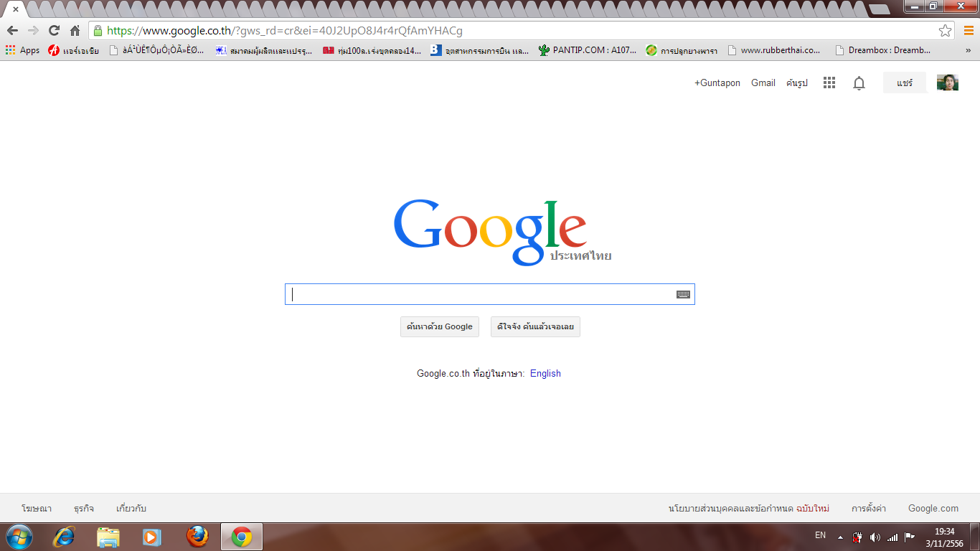Click the EN input language indicator

(x=820, y=535)
